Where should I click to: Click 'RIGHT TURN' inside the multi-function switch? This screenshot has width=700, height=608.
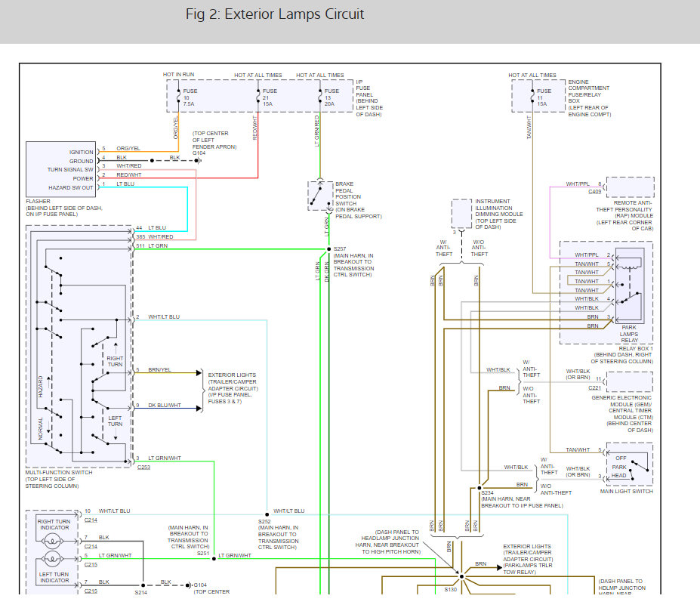[115, 361]
